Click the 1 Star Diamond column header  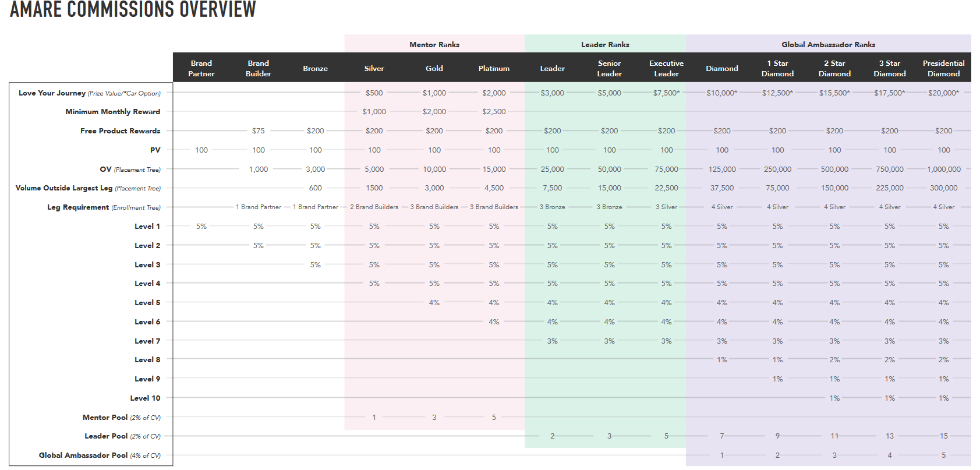(x=777, y=68)
